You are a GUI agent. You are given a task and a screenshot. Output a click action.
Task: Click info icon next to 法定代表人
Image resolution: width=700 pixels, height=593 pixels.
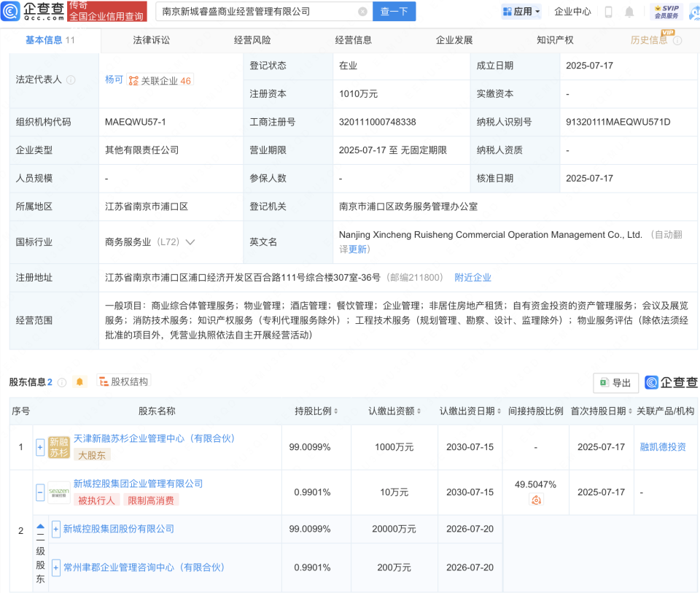(71, 80)
